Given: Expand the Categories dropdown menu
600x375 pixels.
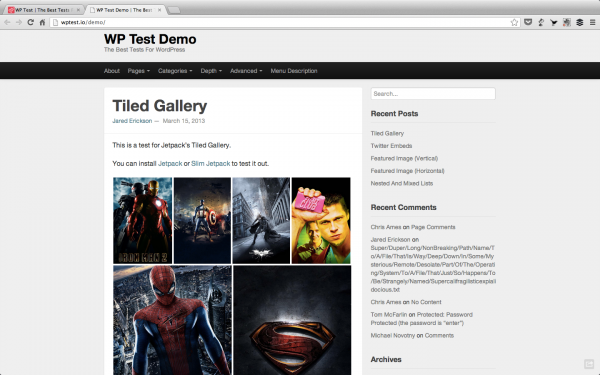Looking at the screenshot, I should [175, 71].
